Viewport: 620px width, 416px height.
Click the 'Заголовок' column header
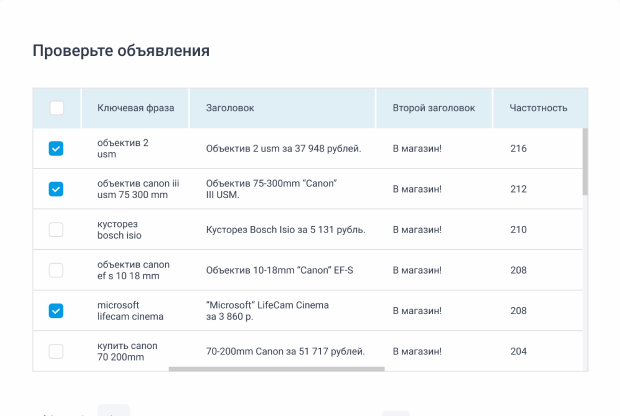230,108
